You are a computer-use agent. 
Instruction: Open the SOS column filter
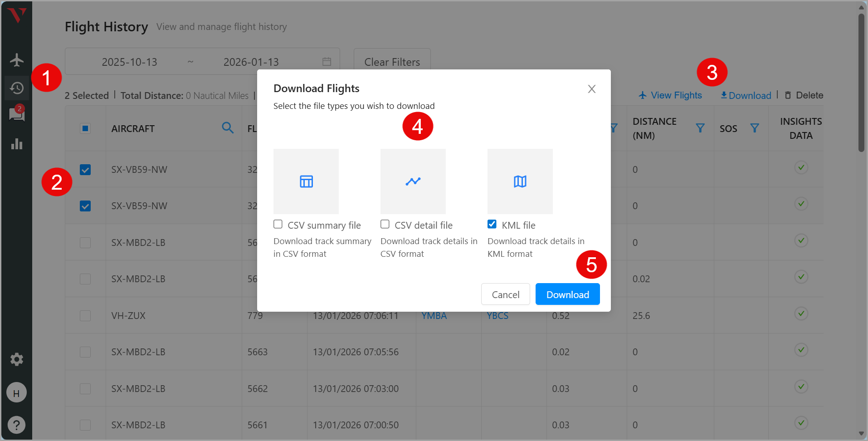pos(755,128)
